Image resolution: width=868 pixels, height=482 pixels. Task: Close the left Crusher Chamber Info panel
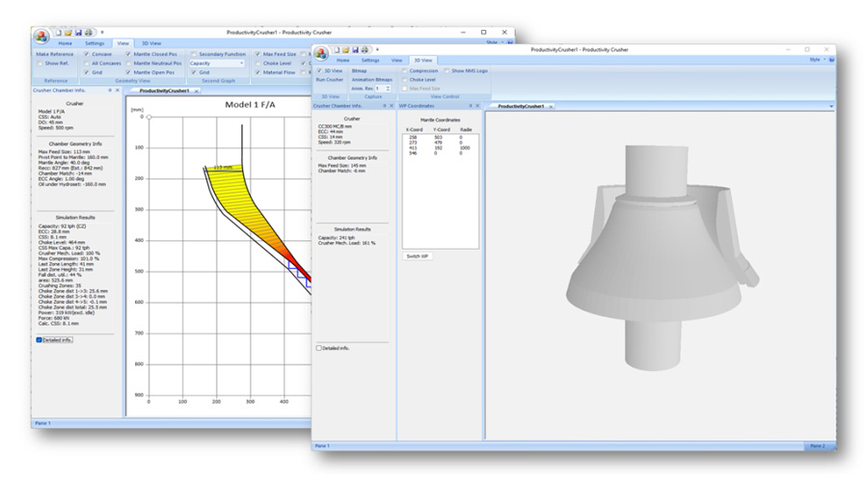click(119, 90)
